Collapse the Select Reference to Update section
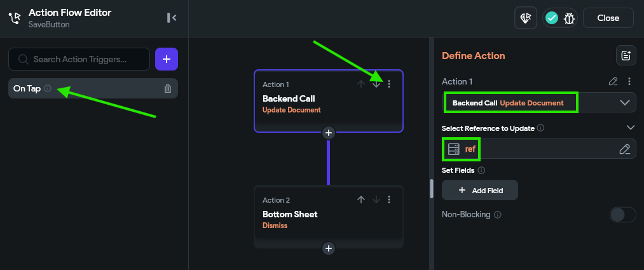 (631, 128)
